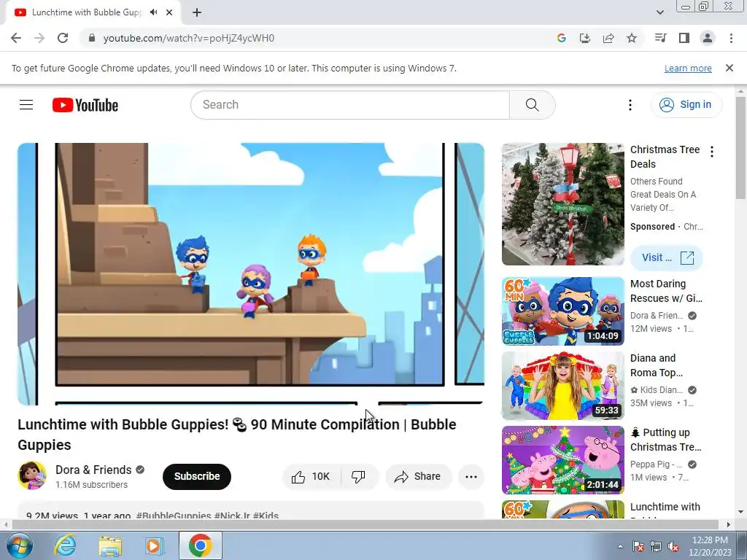Bookmark this page with star icon

click(632, 38)
